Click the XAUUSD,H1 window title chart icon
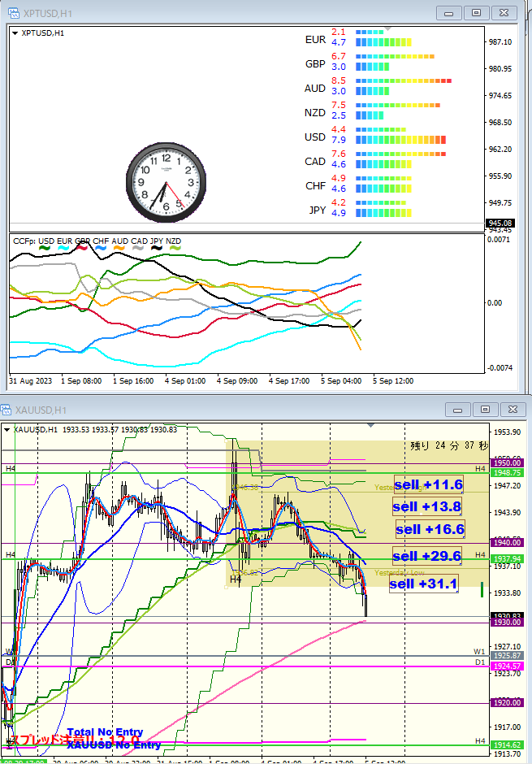Image resolution: width=532 pixels, height=764 pixels. (x=6, y=410)
